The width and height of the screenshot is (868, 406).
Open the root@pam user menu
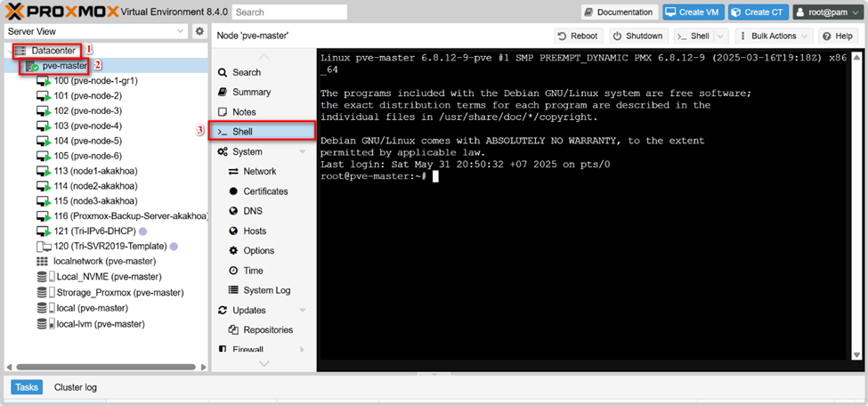coord(825,12)
